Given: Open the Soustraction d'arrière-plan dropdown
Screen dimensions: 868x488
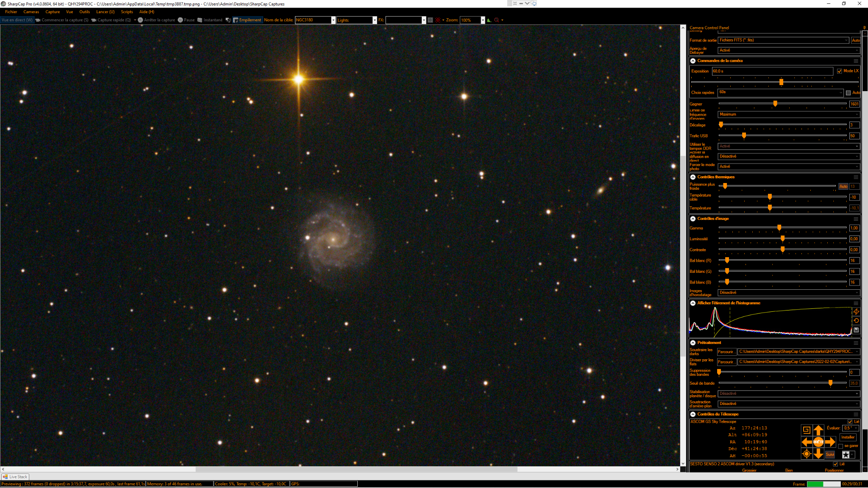Looking at the screenshot, I should point(789,404).
